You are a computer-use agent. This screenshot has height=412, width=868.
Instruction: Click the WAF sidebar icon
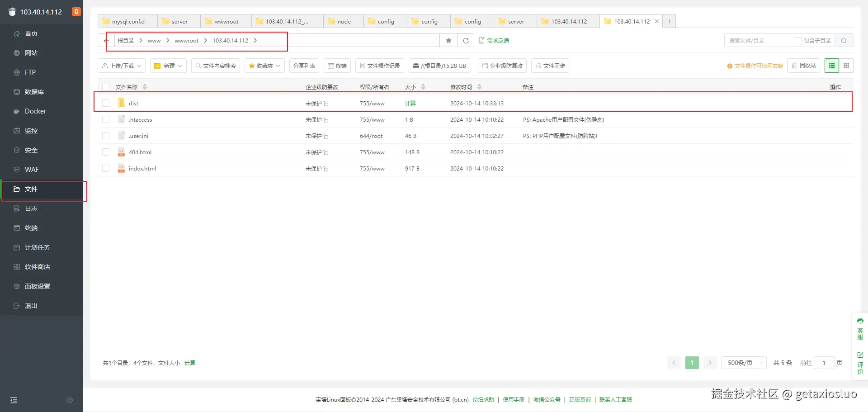17,170
